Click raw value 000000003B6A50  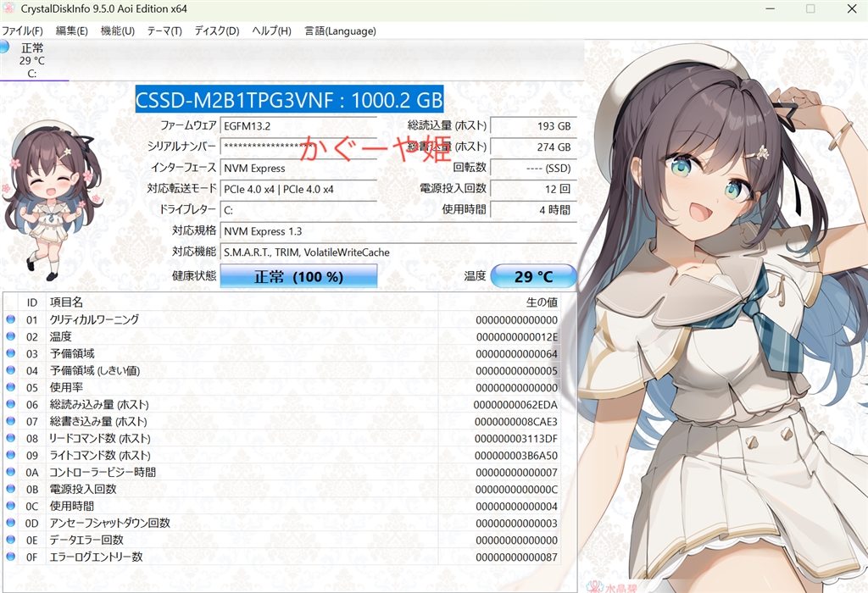point(516,455)
